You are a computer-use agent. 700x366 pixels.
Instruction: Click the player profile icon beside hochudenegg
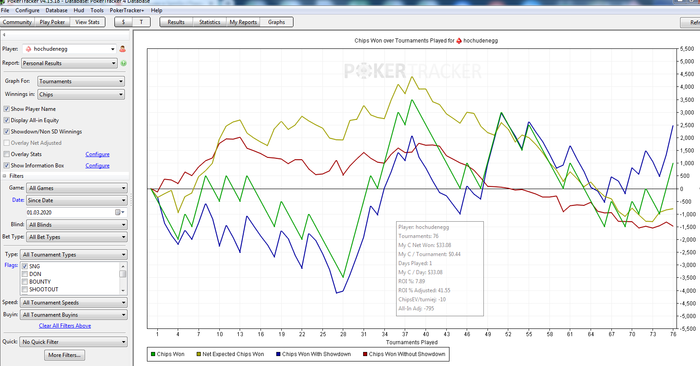point(122,49)
